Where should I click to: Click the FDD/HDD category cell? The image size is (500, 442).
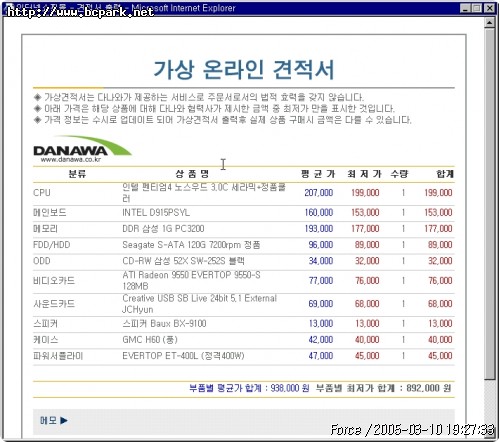pos(52,245)
